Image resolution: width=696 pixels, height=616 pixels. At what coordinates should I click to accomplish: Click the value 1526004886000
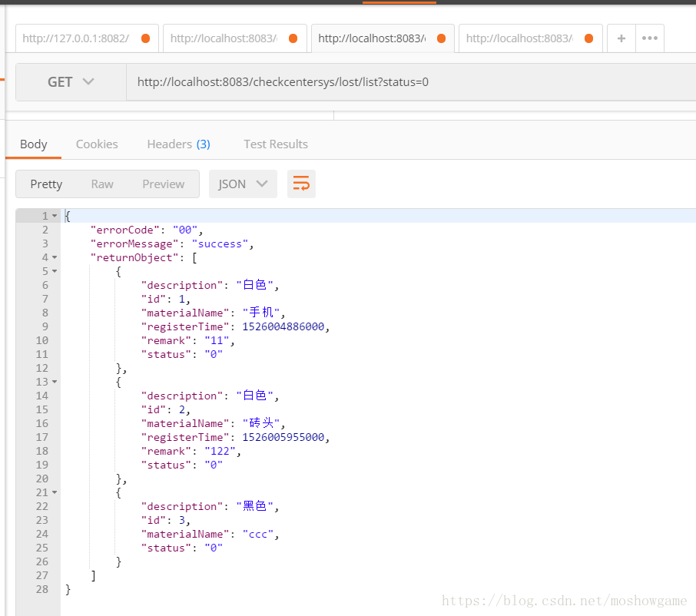(x=283, y=326)
